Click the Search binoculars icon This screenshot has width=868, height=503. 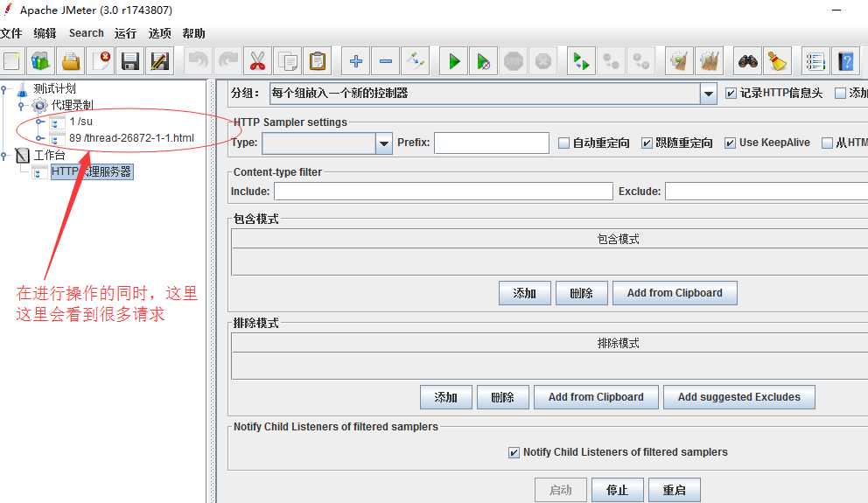click(748, 61)
